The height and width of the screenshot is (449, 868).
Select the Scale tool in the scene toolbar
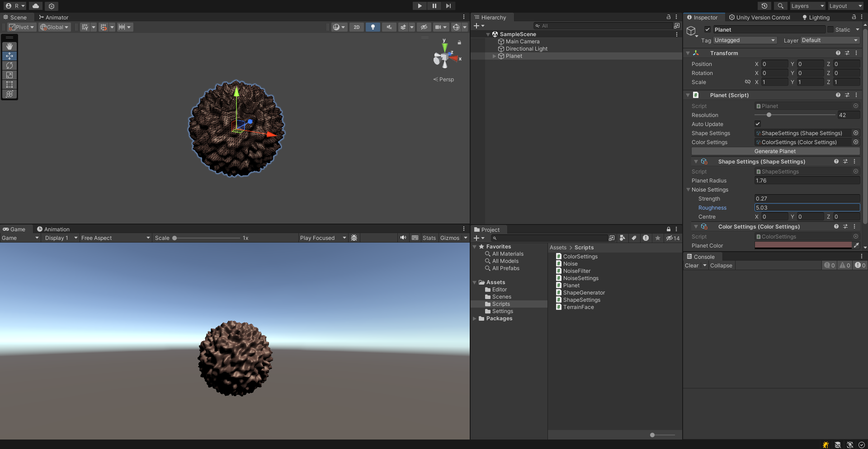click(9, 75)
